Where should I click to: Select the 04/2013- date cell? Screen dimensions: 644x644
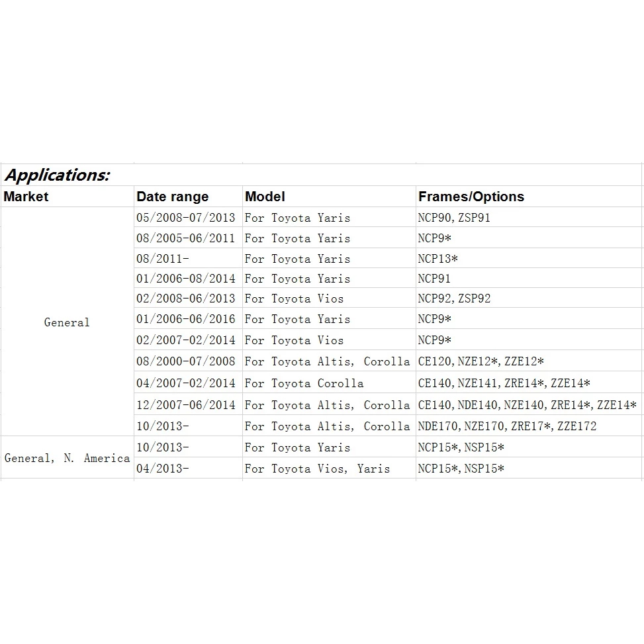coord(188,468)
